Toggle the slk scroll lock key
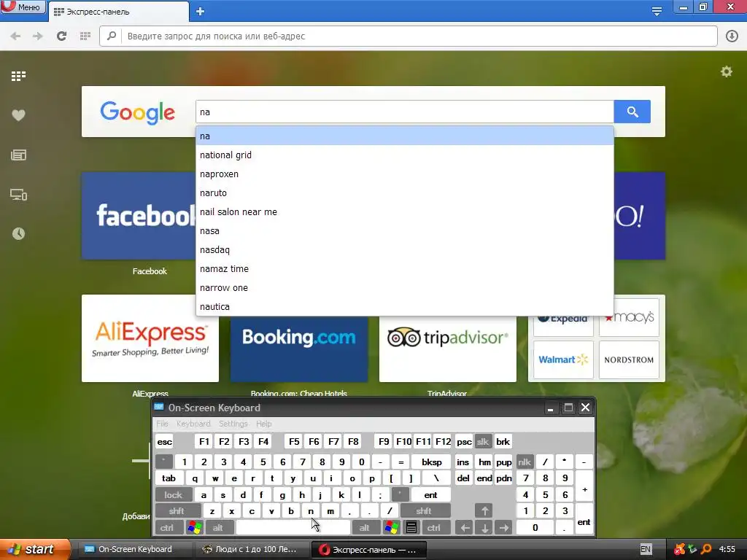The image size is (747, 560). point(483,442)
